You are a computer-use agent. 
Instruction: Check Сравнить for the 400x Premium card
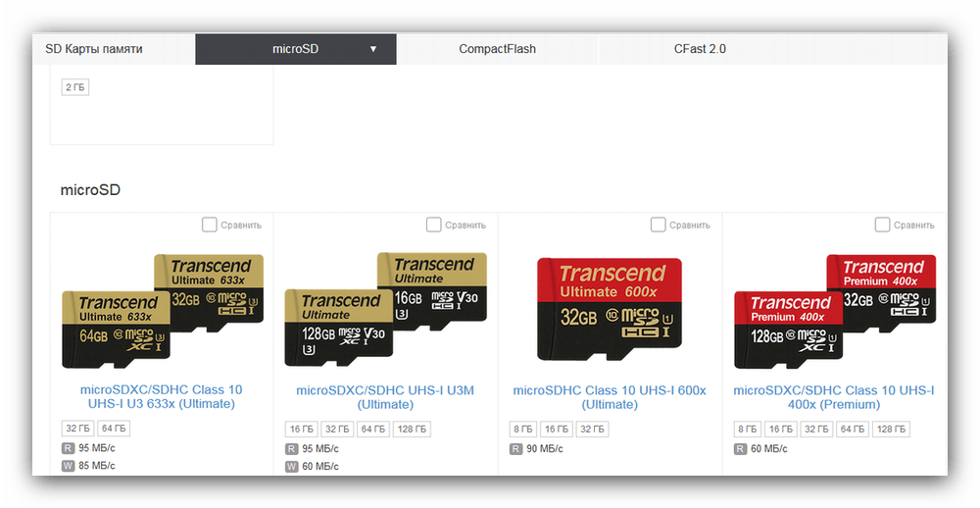coord(883,225)
